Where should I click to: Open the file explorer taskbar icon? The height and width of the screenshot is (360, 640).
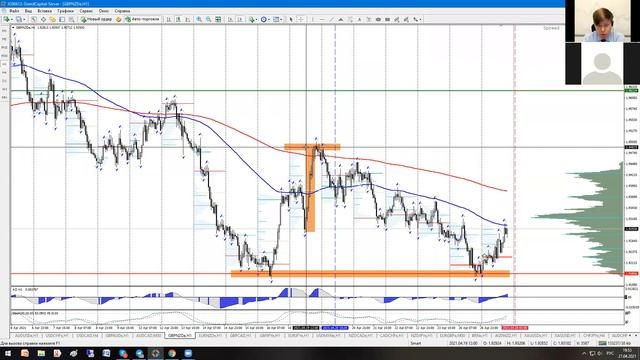click(41, 353)
